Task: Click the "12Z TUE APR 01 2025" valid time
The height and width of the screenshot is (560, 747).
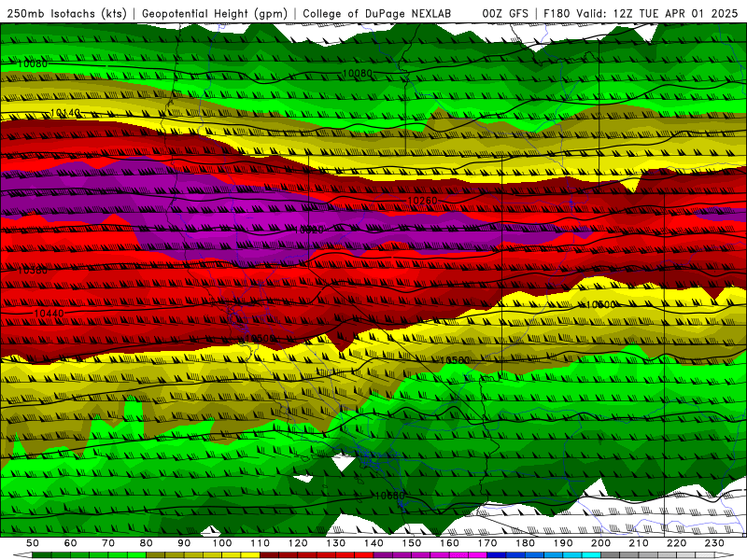Action: (x=675, y=14)
